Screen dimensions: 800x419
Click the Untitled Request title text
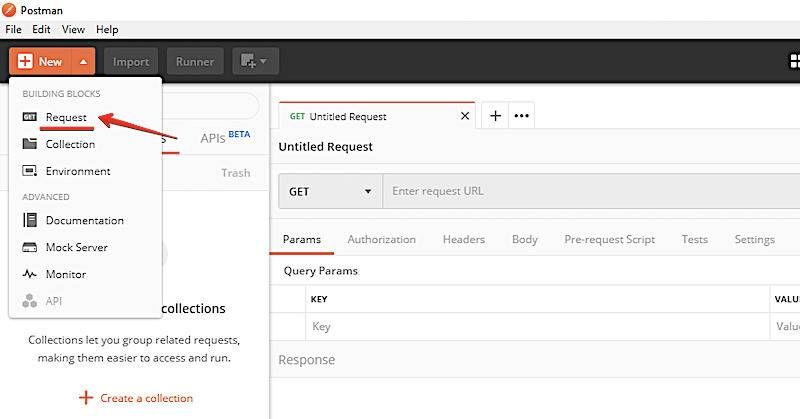click(326, 147)
